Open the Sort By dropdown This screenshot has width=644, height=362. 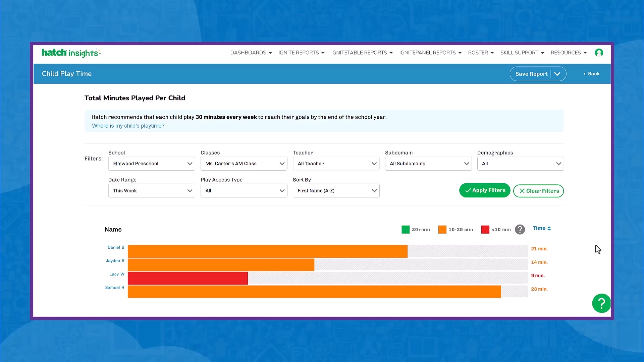click(x=336, y=191)
